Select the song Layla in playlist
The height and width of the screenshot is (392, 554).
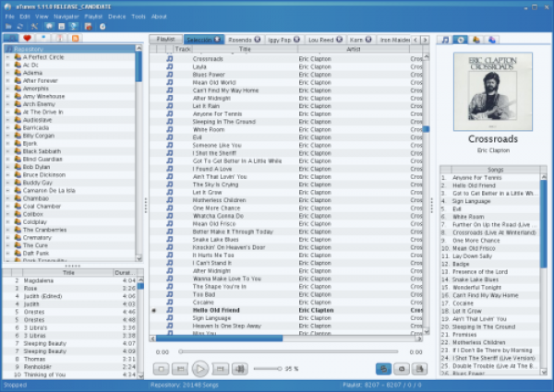200,66
